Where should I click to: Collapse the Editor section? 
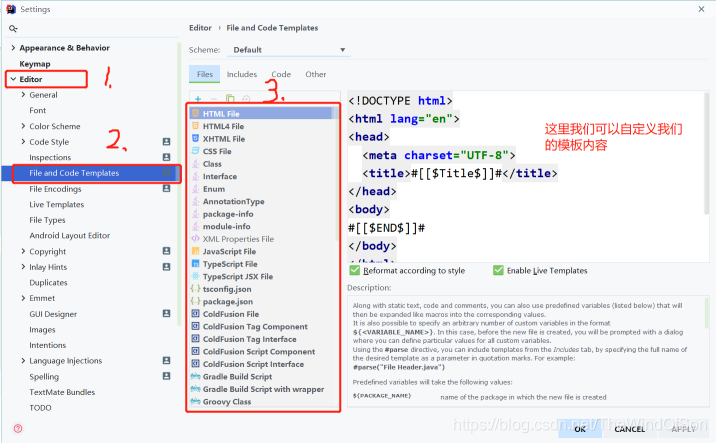click(13, 79)
